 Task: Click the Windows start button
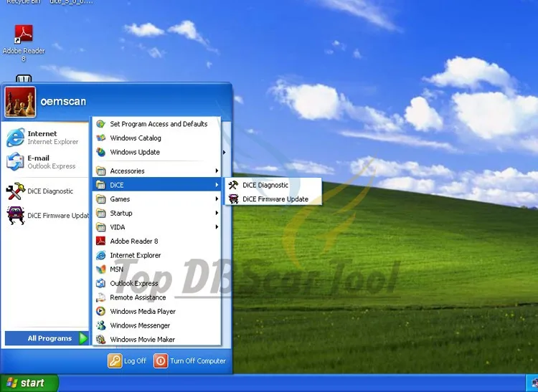29,383
